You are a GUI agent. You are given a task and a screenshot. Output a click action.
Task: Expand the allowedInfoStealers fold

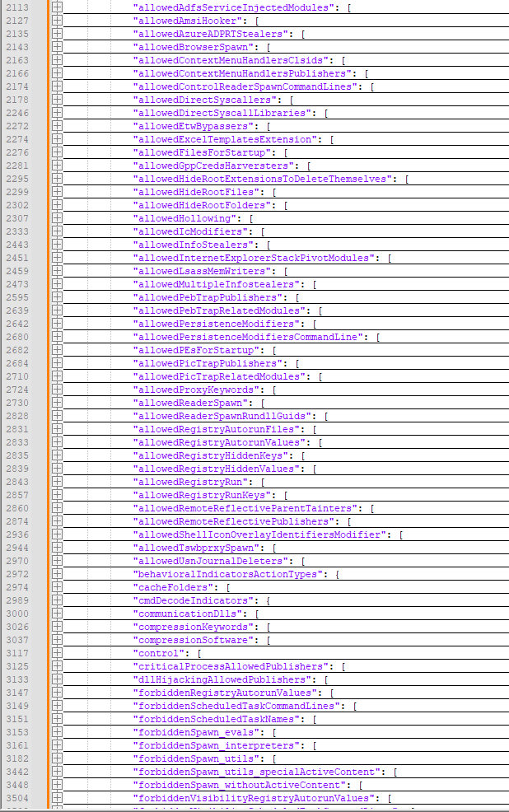[x=57, y=245]
